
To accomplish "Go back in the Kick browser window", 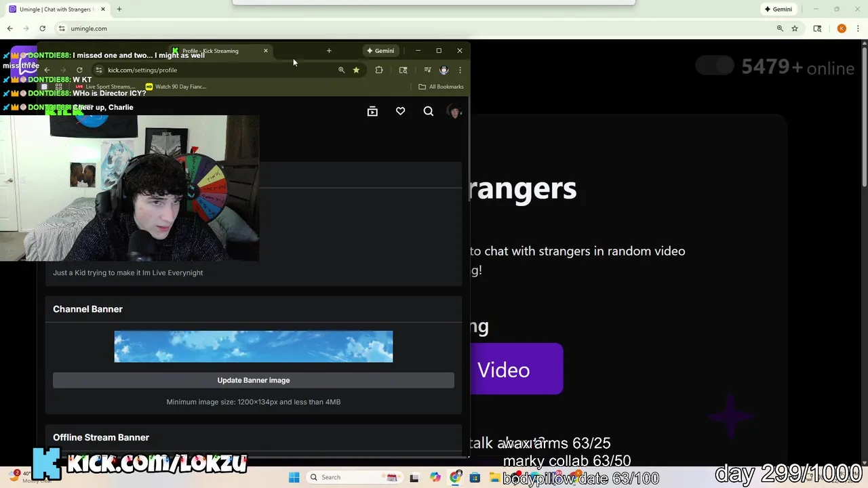I will tap(47, 70).
